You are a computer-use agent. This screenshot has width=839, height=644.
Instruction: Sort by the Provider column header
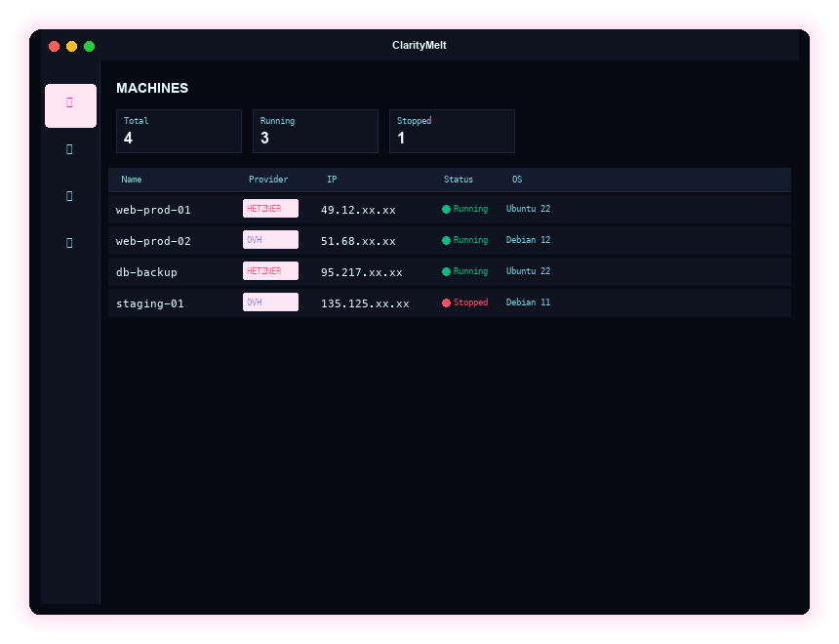(x=268, y=180)
